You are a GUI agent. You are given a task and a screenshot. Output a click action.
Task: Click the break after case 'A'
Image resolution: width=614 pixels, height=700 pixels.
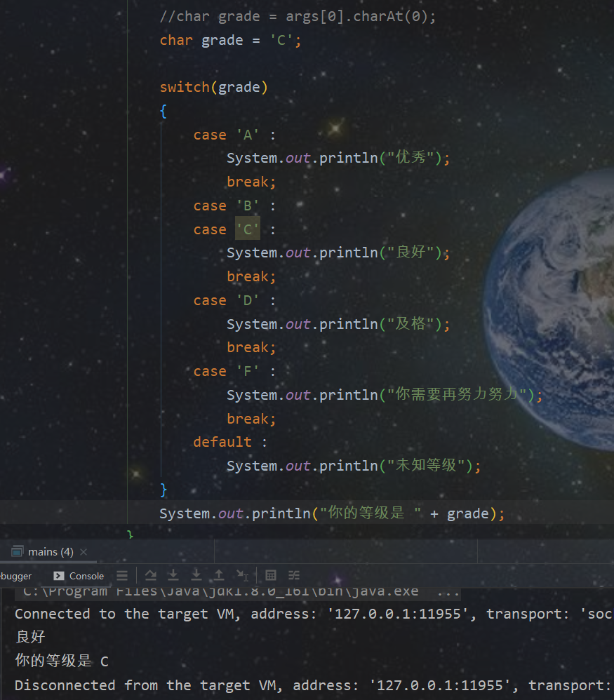(x=251, y=182)
